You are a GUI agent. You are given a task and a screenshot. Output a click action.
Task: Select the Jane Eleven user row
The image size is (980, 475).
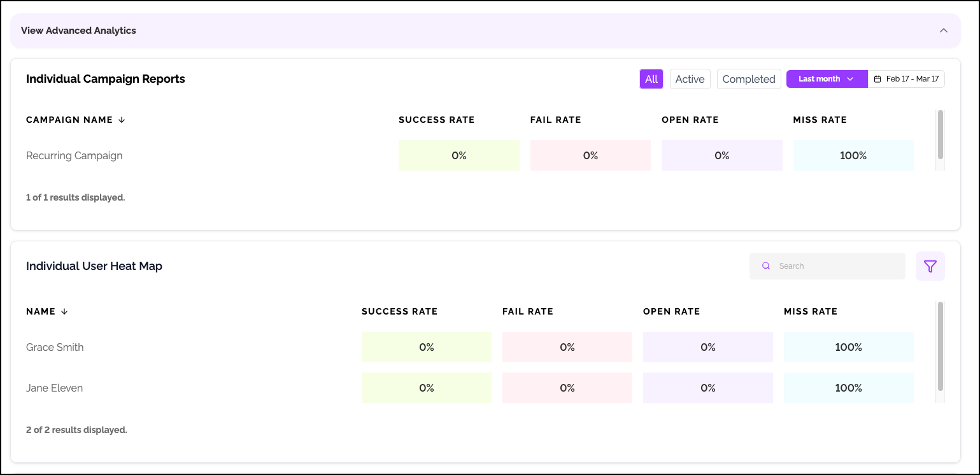point(55,388)
